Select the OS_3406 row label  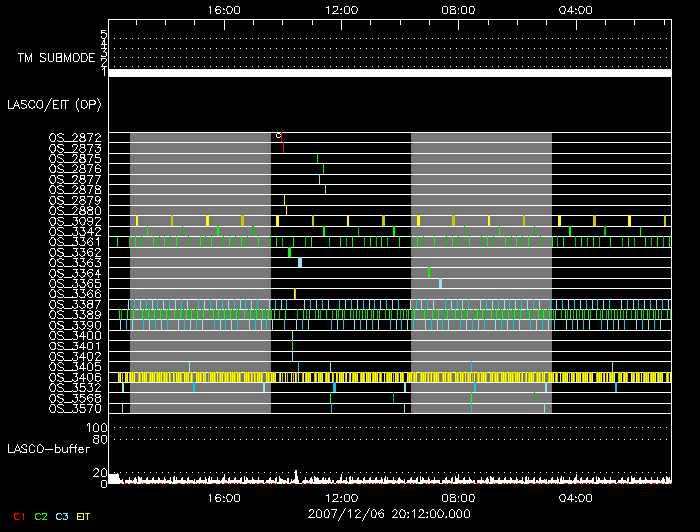click(75, 377)
